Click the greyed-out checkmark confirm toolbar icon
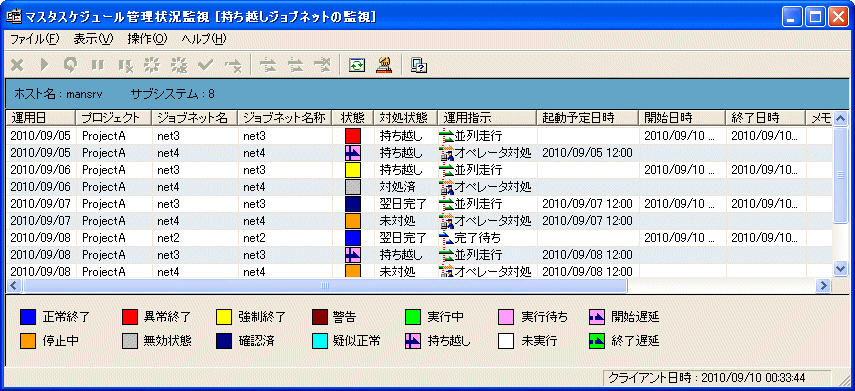This screenshot has width=855, height=391. pos(206,65)
